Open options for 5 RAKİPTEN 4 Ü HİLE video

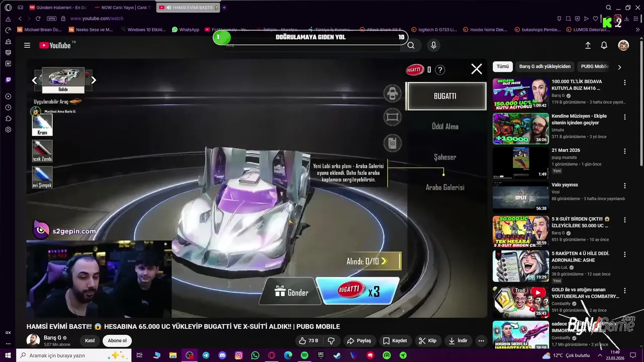[625, 255]
